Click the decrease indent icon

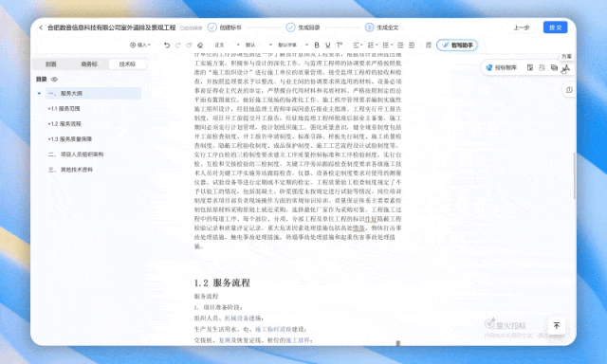400,45
